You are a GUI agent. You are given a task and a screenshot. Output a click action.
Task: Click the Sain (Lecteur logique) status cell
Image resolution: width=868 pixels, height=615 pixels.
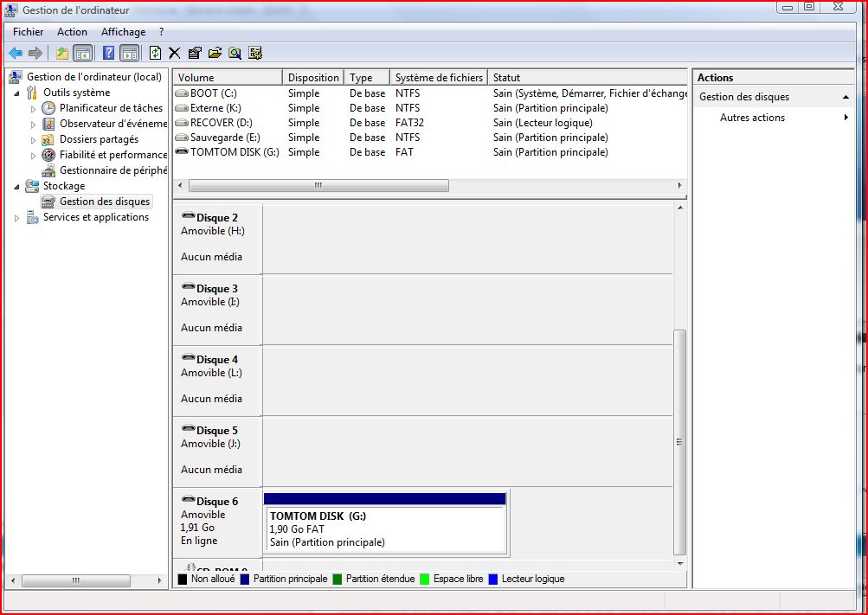[x=543, y=123]
